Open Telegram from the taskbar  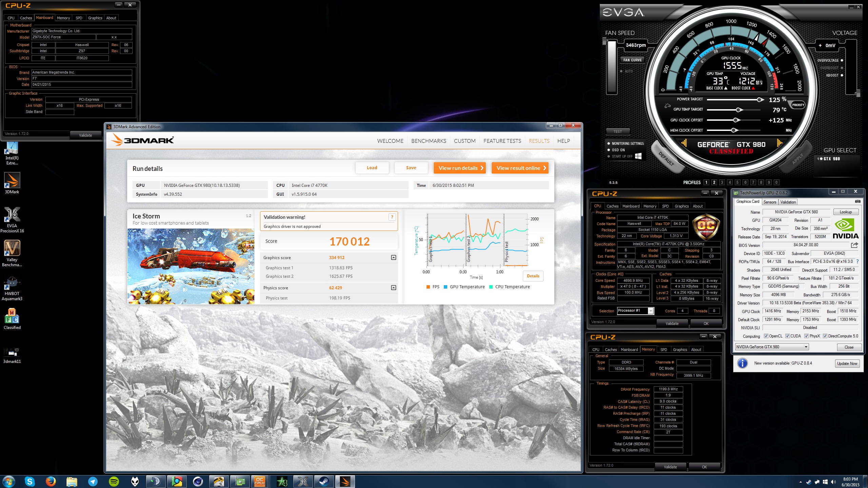(93, 481)
